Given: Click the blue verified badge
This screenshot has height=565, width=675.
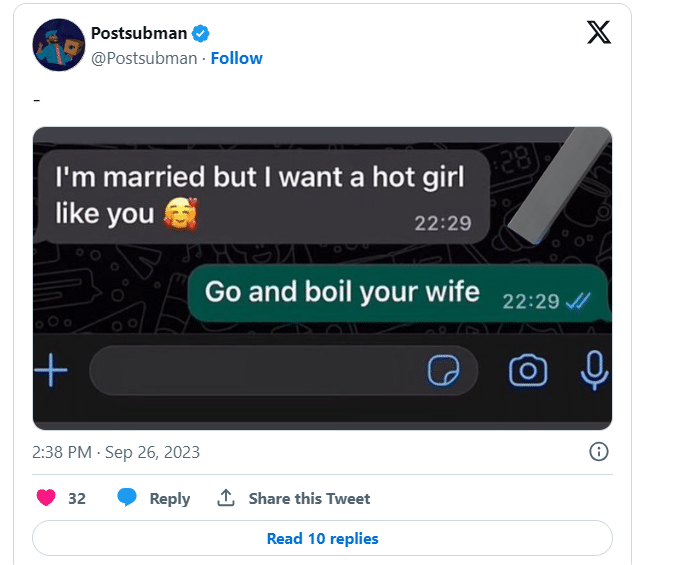Looking at the screenshot, I should [201, 34].
